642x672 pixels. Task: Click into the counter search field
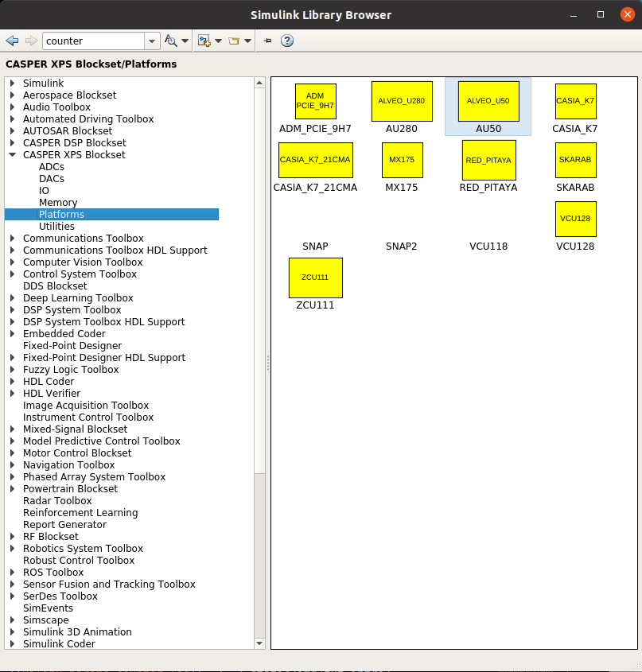coord(94,41)
